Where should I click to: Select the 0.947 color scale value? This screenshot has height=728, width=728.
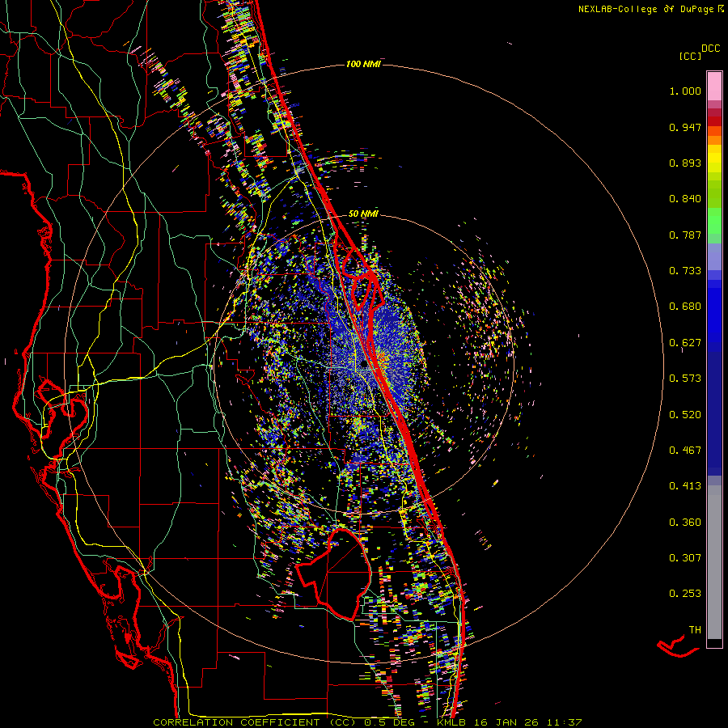click(685, 127)
